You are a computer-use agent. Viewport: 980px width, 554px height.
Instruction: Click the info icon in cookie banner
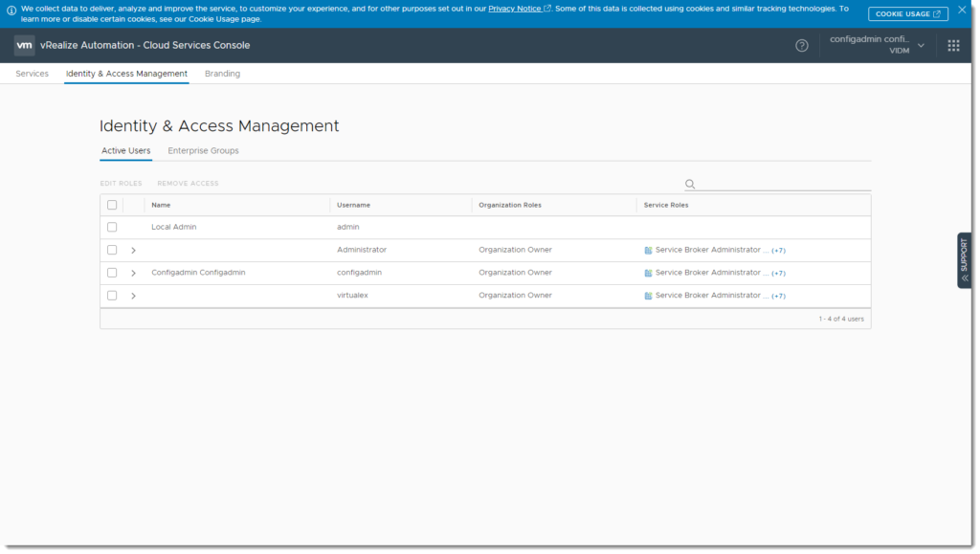pos(11,10)
